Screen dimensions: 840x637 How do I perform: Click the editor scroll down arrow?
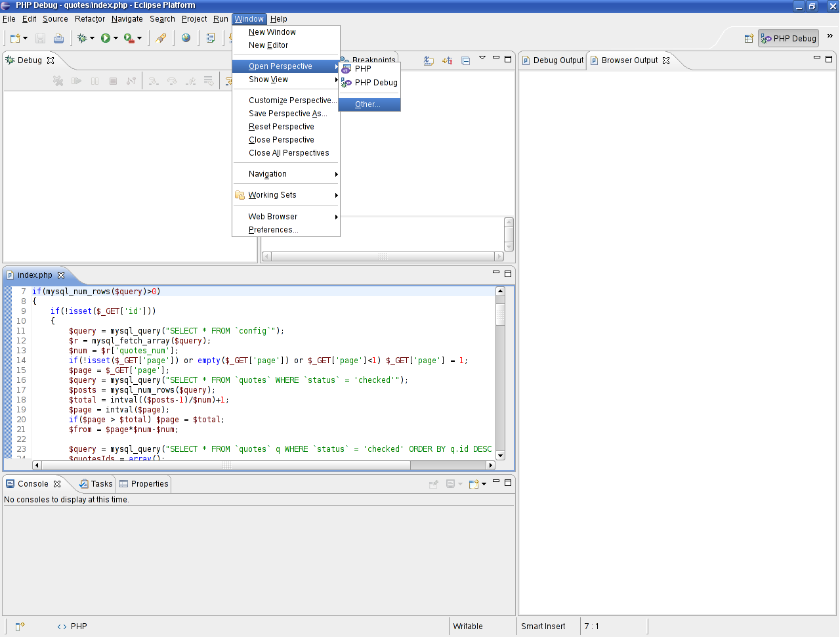coord(500,455)
